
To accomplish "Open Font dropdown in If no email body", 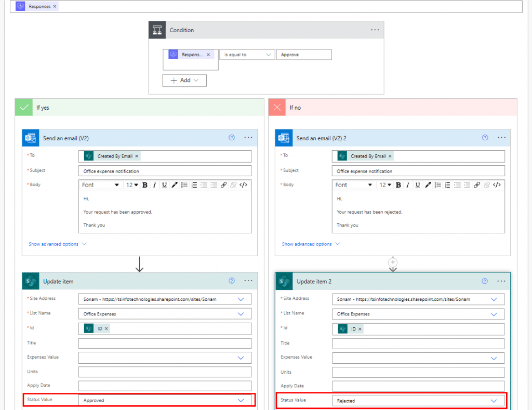I will coord(354,185).
